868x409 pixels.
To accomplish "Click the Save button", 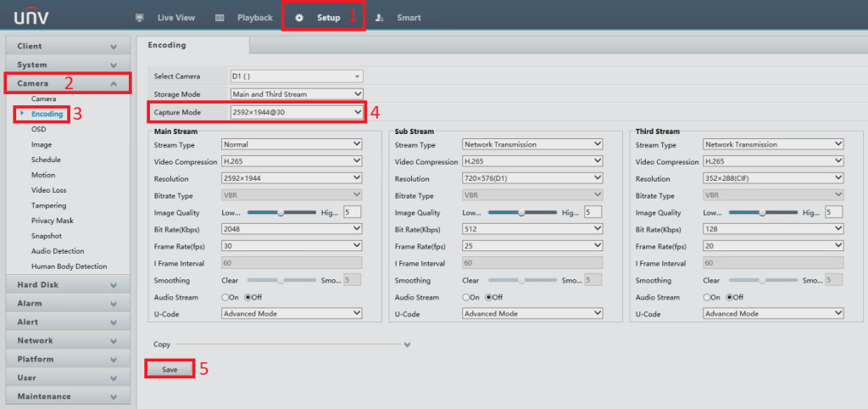I will [170, 369].
